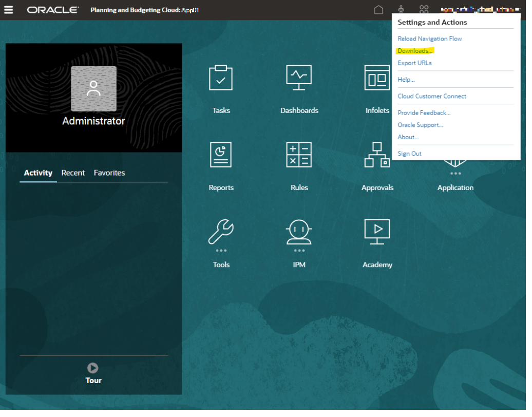532x417 pixels.
Task: Click the Administrator profile picture placeholder
Action: coord(94,89)
